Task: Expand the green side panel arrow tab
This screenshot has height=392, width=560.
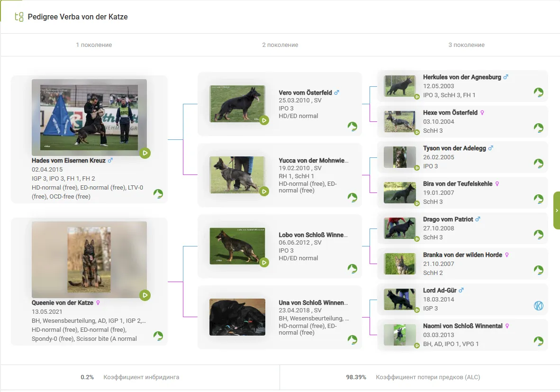Action: (557, 210)
